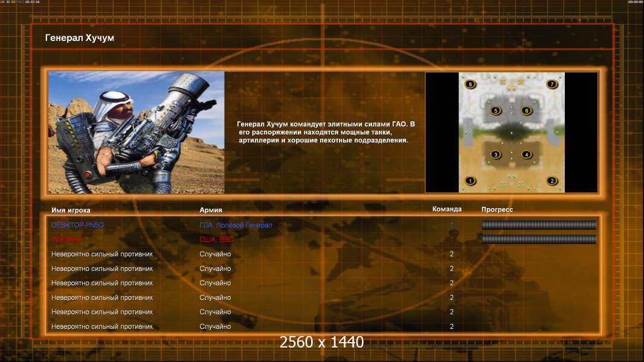Click the "Армия" column header
The width and height of the screenshot is (644, 362).
tap(211, 210)
